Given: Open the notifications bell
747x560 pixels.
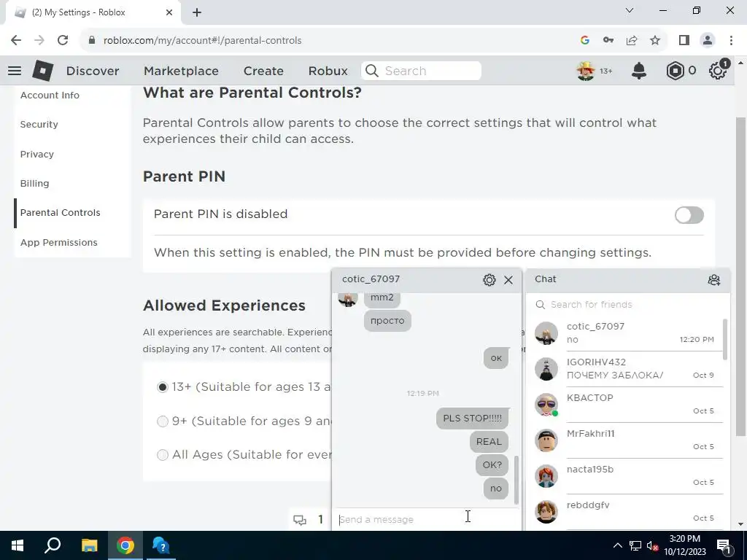Looking at the screenshot, I should pyautogui.click(x=639, y=71).
